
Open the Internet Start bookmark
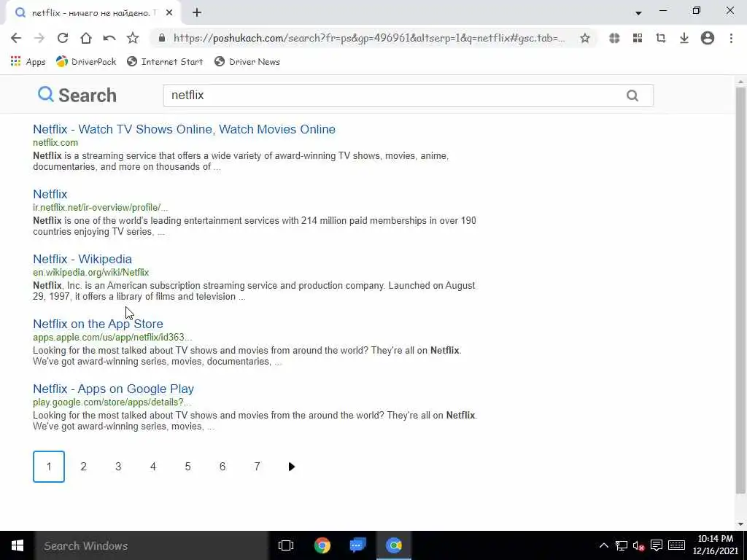(x=165, y=61)
